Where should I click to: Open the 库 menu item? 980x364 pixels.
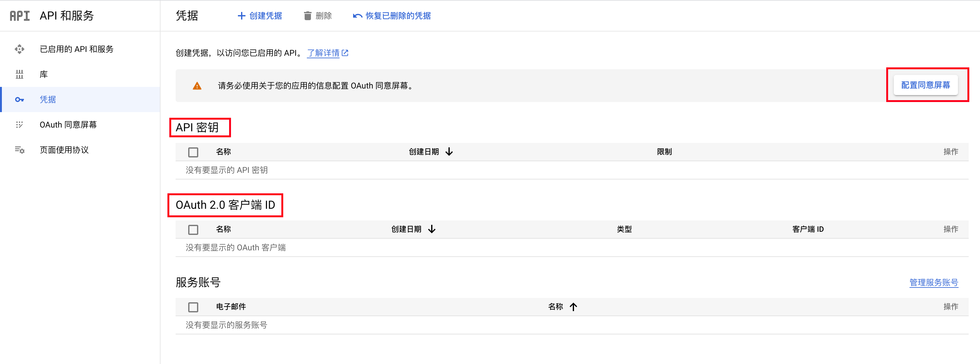click(x=80, y=74)
